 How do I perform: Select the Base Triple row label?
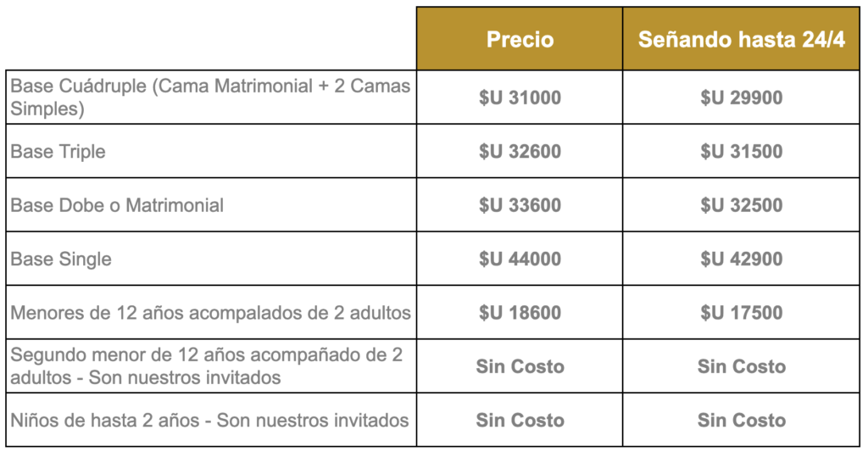coord(58,152)
